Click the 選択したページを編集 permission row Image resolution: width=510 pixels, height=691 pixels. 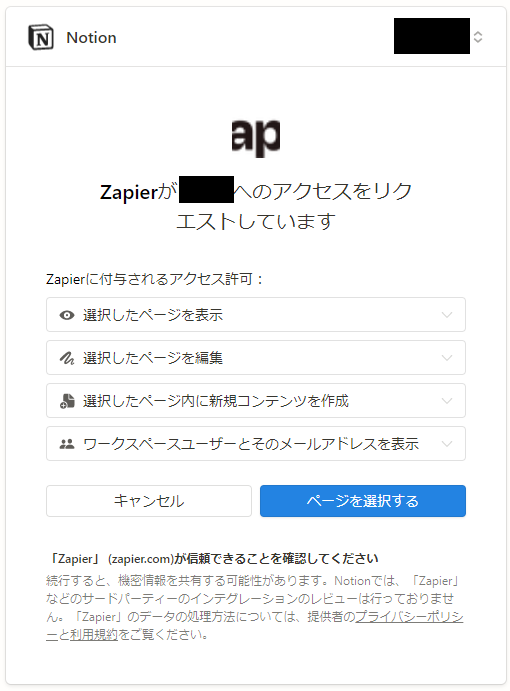point(256,358)
